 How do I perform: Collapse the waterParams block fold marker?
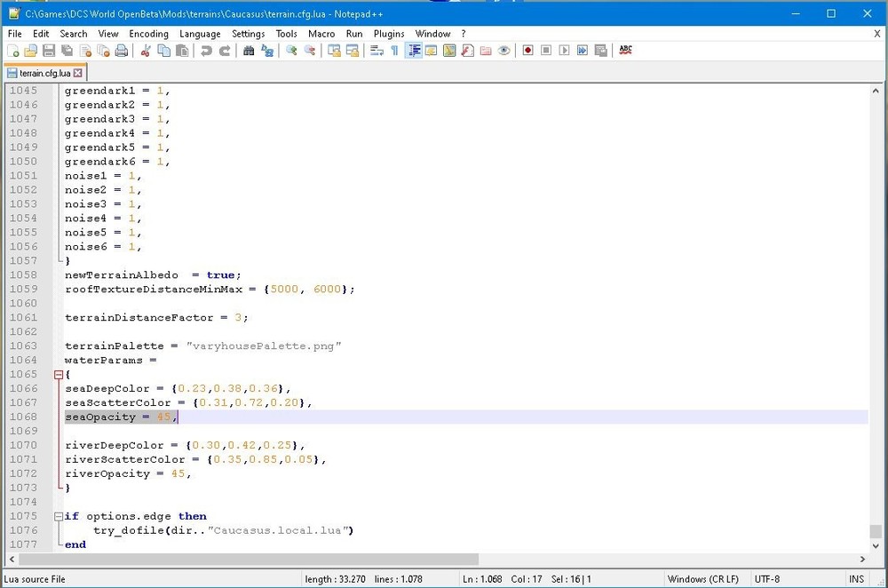[x=58, y=375]
